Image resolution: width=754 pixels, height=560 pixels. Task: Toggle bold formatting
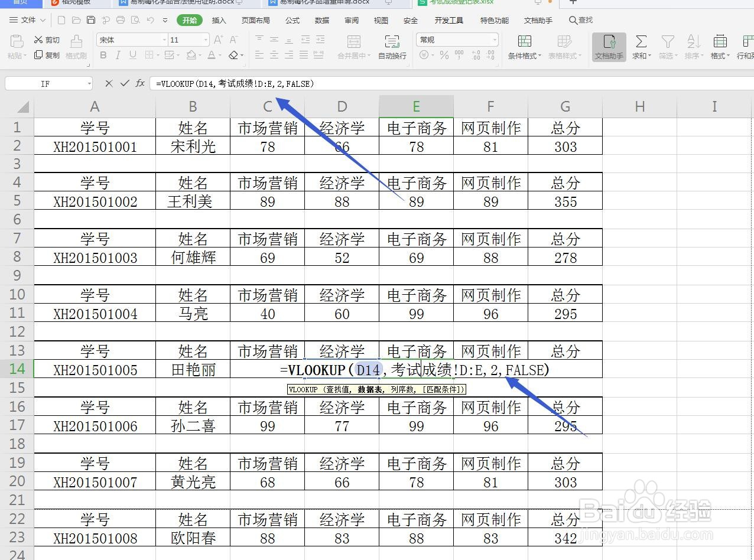(103, 54)
